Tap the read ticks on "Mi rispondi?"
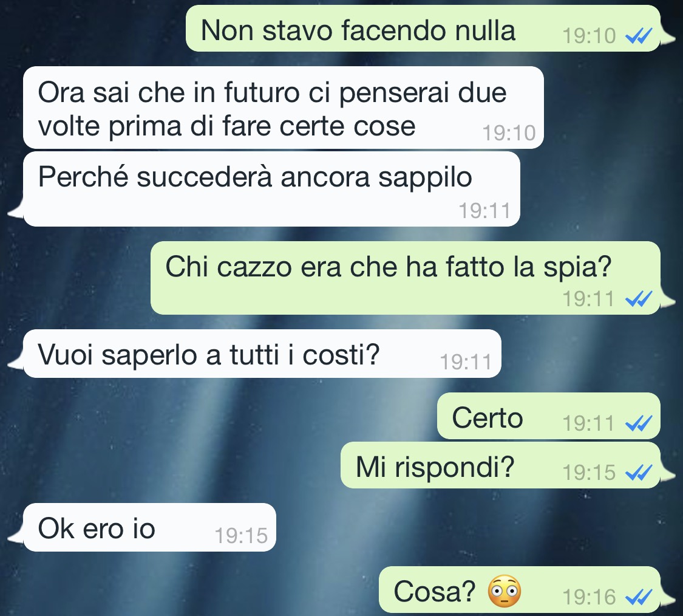The height and width of the screenshot is (616, 683). coord(639,473)
